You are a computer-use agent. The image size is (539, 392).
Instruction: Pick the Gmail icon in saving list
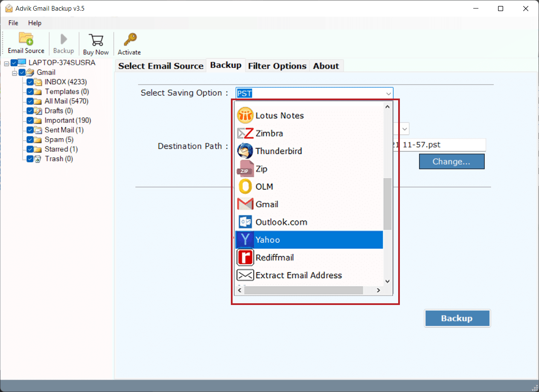pos(245,204)
